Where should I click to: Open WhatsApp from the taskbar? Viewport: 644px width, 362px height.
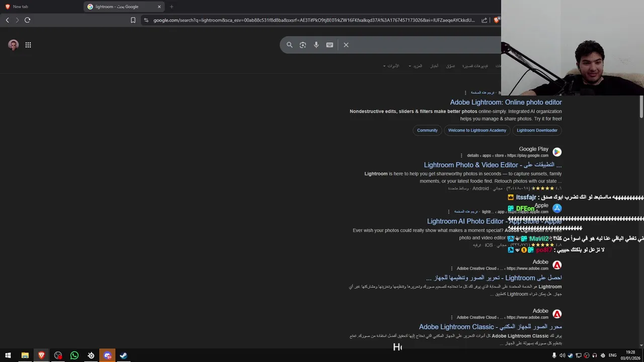tap(74, 355)
